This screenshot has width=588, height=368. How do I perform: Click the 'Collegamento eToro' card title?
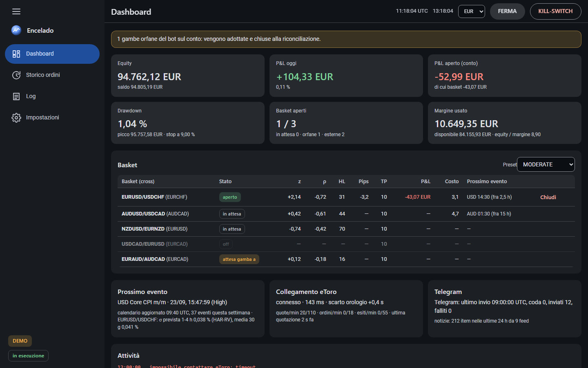tap(306, 292)
